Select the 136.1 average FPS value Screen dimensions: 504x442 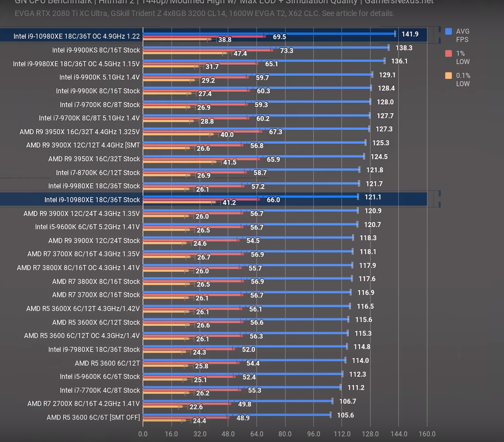coord(399,61)
